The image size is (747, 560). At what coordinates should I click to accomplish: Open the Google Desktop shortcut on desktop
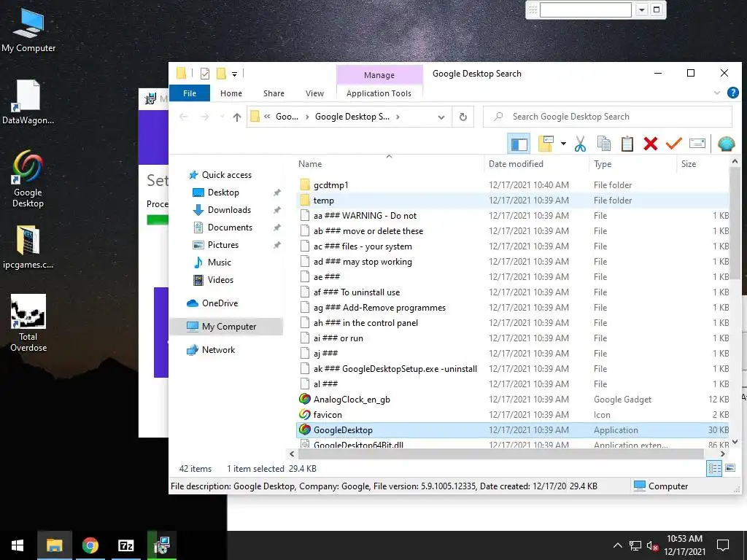(28, 179)
